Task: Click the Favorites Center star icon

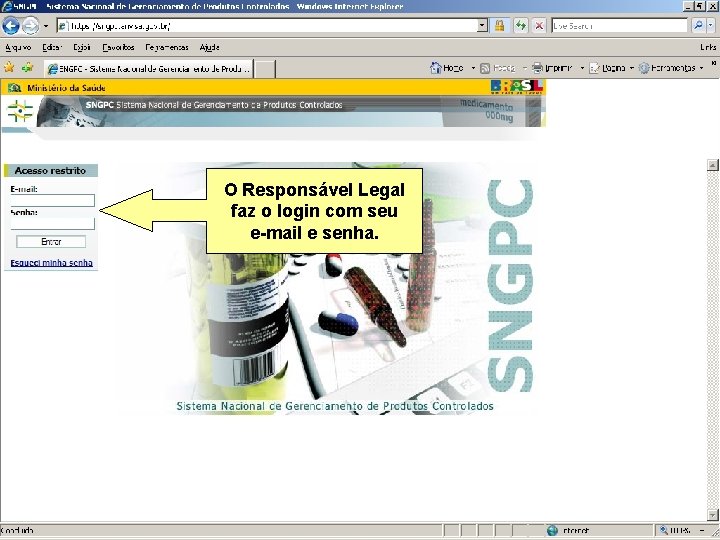Action: tap(9, 68)
